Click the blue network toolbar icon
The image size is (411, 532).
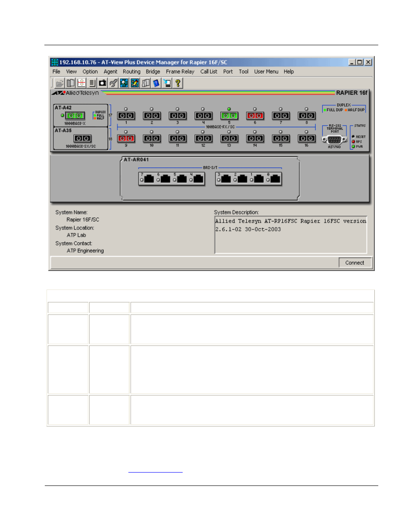(124, 83)
